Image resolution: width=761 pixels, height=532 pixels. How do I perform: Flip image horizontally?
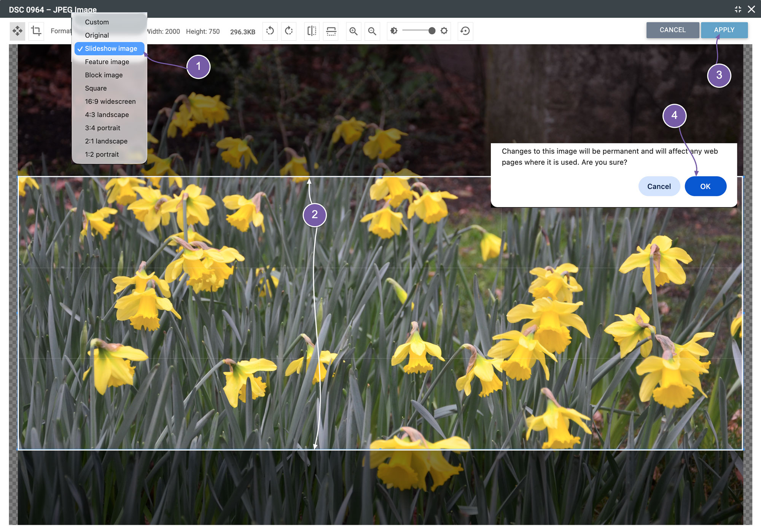[312, 31]
